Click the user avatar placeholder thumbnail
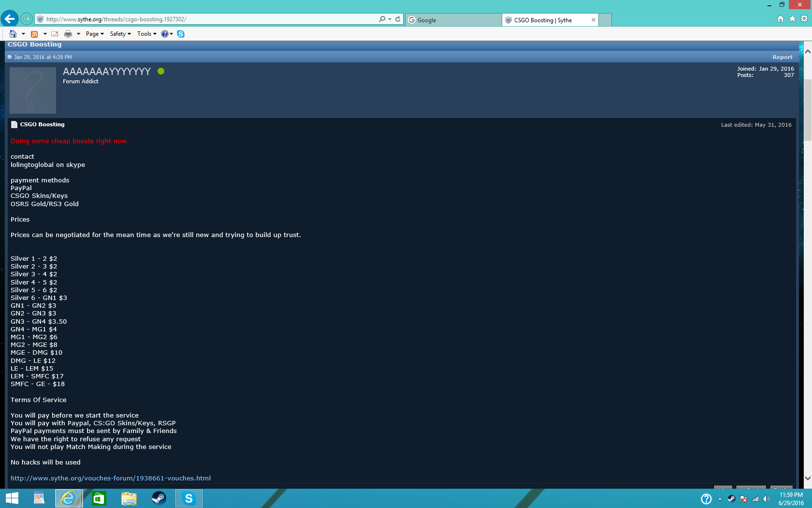The height and width of the screenshot is (508, 812). pos(33,90)
